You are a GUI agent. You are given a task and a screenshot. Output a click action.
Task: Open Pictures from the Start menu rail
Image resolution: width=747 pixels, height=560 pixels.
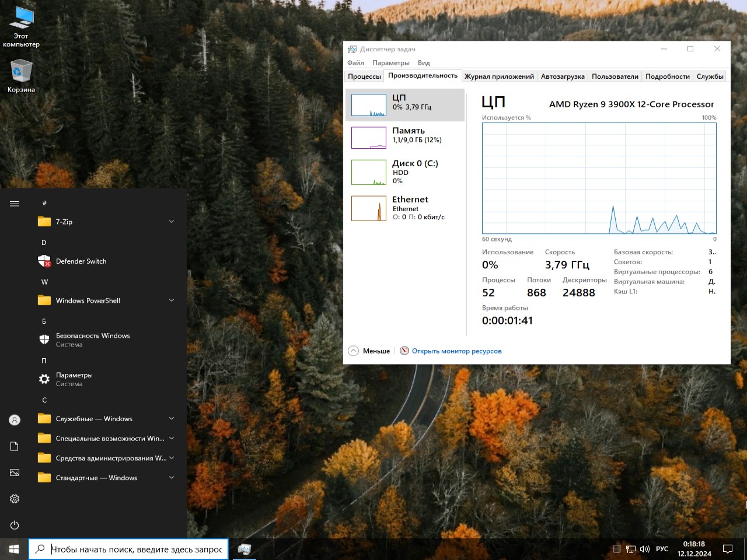(x=15, y=473)
